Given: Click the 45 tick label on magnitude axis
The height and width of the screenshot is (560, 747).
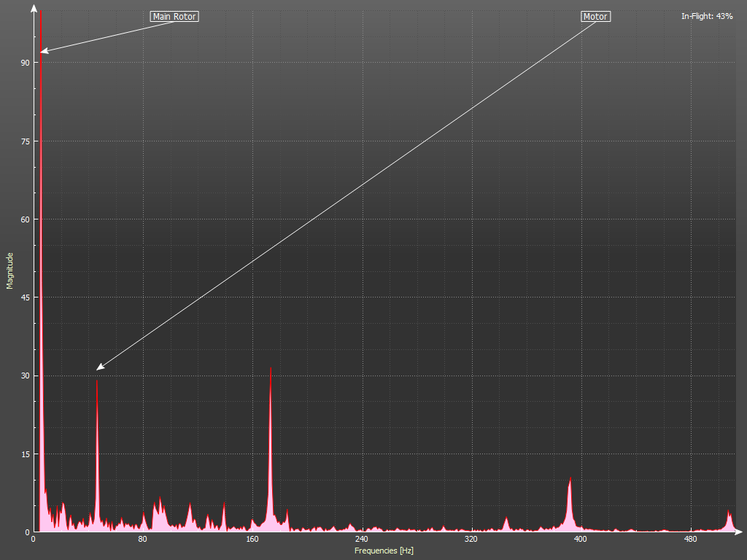Looking at the screenshot, I should tap(25, 297).
